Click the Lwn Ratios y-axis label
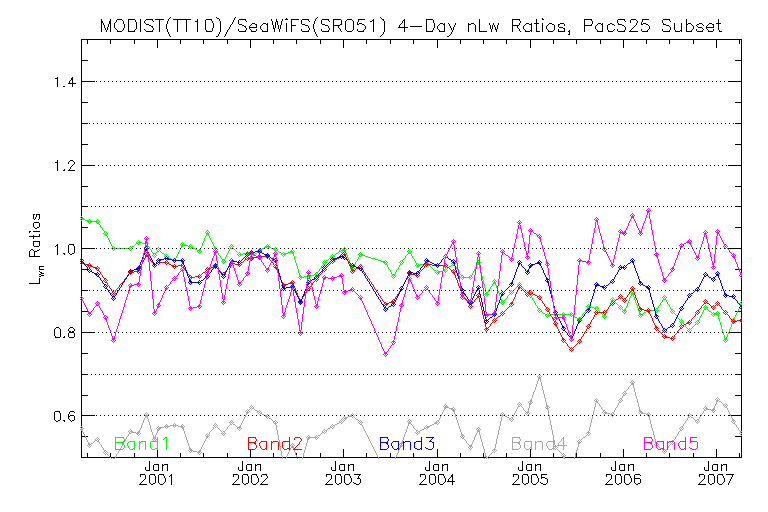Screen dimensions: 768x512 coord(36,249)
